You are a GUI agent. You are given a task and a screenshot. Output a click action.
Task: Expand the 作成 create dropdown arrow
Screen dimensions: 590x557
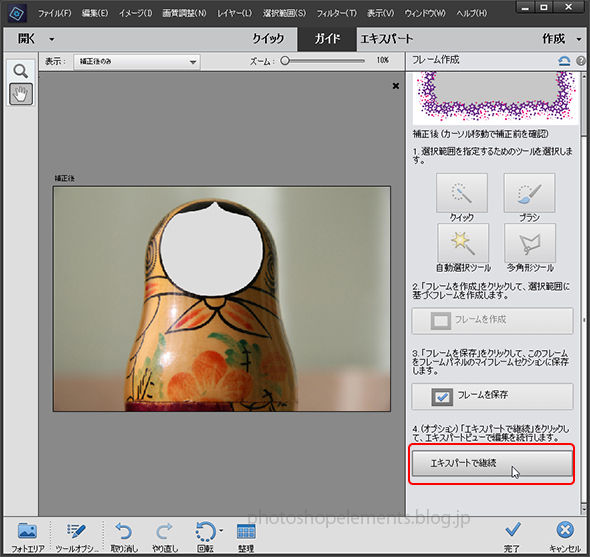579,39
